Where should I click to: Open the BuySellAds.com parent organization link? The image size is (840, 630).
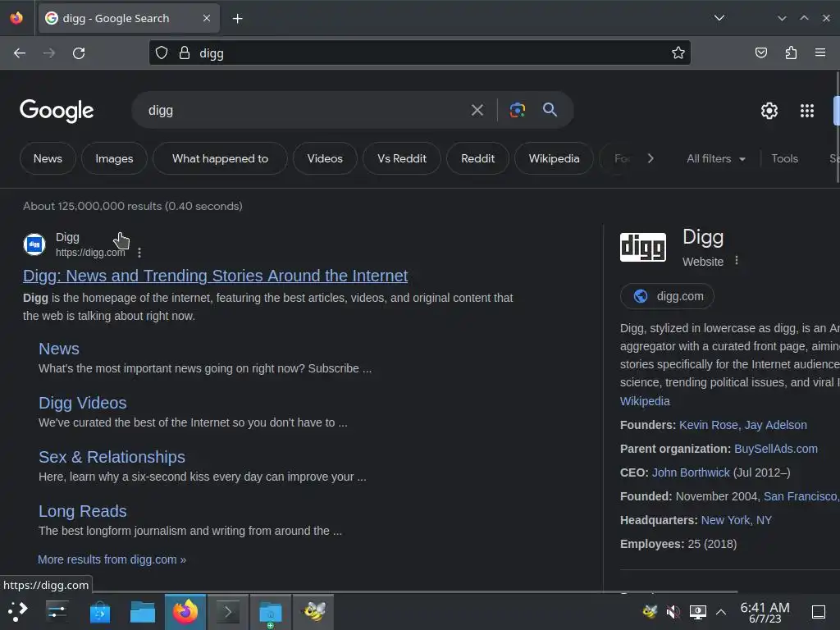click(776, 449)
